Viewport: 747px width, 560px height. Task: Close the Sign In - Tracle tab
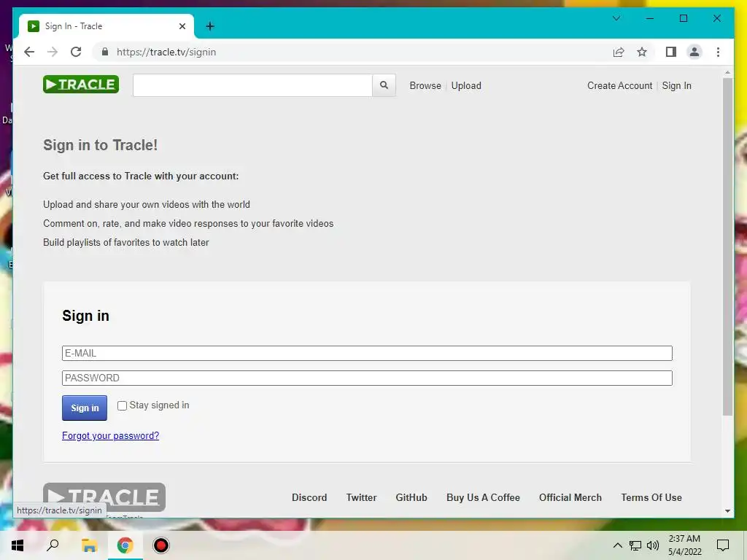click(182, 26)
